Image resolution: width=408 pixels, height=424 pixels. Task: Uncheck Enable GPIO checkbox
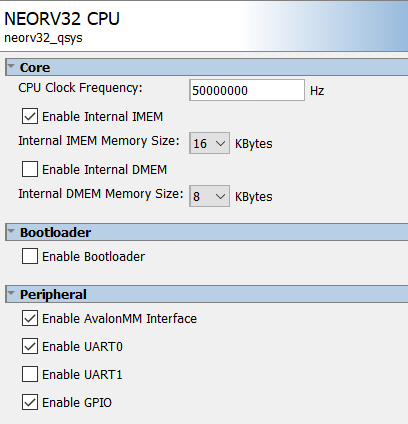[30, 402]
